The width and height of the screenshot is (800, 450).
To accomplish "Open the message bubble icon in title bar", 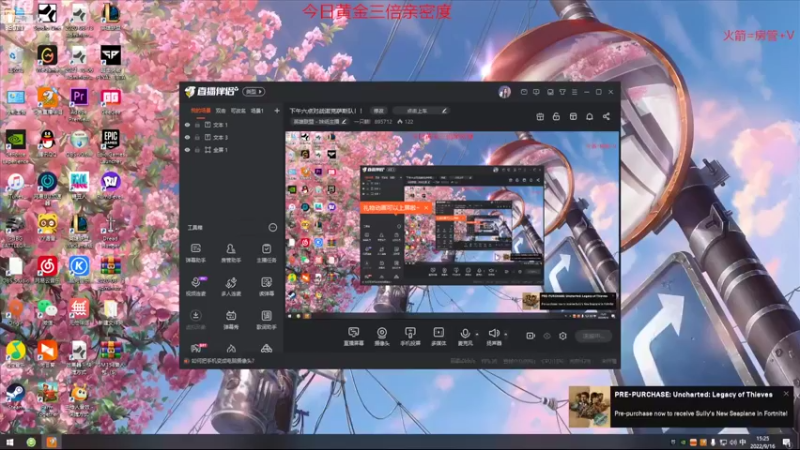I will 536,92.
